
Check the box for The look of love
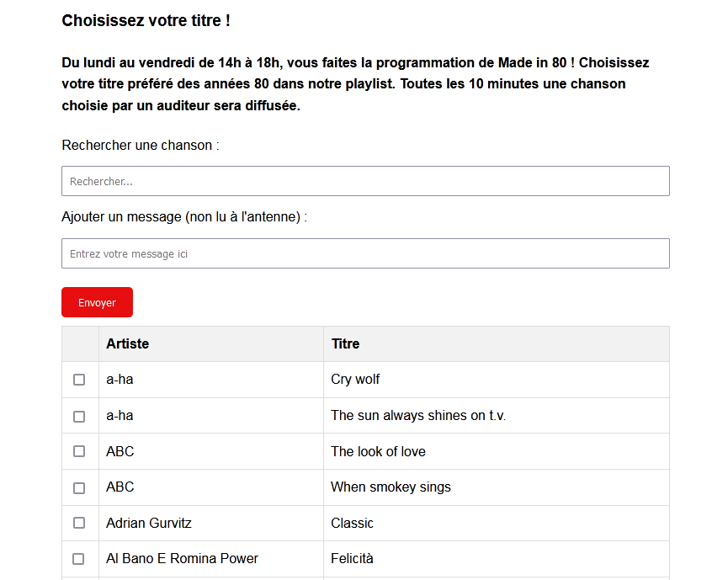(x=79, y=451)
